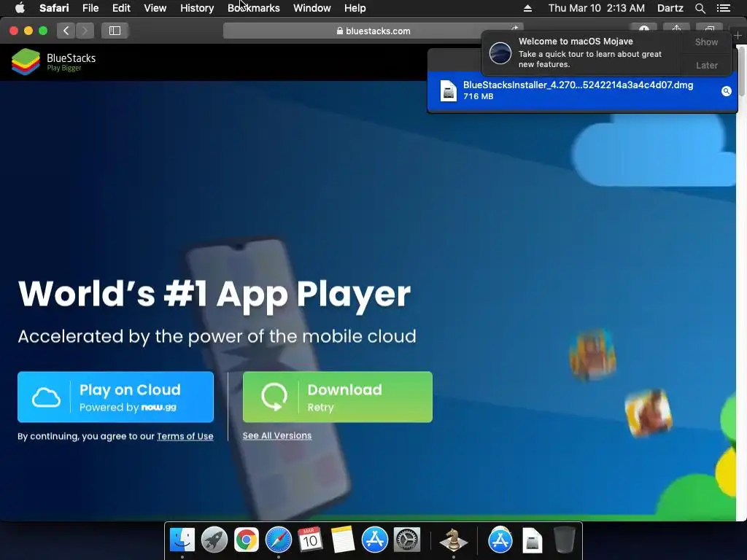Click the eject icon in menu bar

(x=527, y=8)
